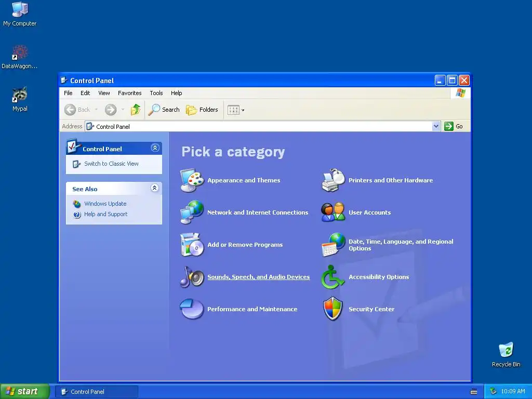
Task: Open the File menu
Action: (68, 93)
